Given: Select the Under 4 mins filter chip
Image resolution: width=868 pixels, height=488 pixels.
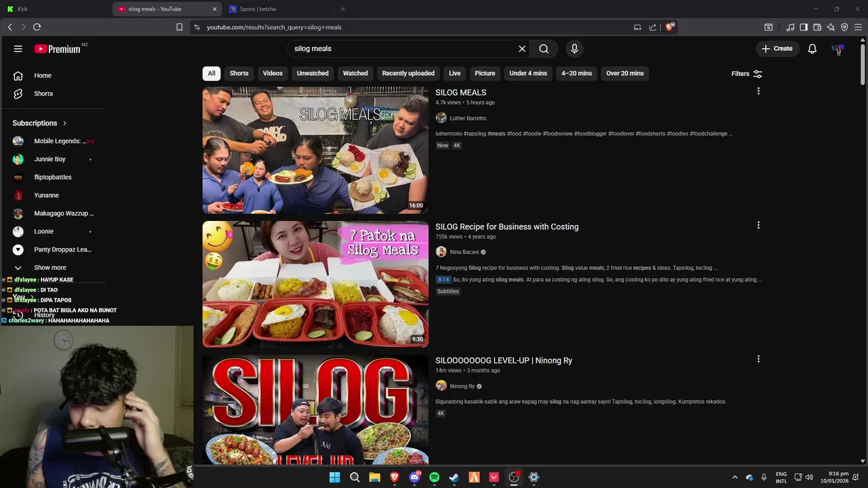Looking at the screenshot, I should 528,73.
